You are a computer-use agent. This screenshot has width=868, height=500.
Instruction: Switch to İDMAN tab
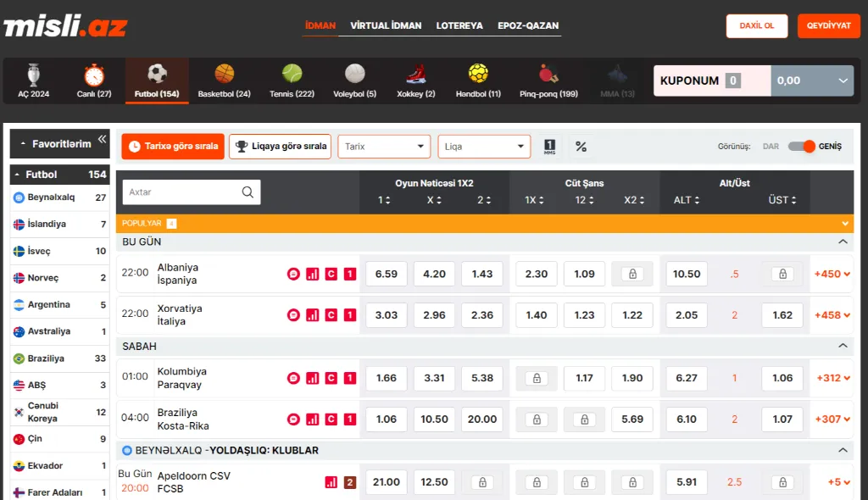pos(320,25)
